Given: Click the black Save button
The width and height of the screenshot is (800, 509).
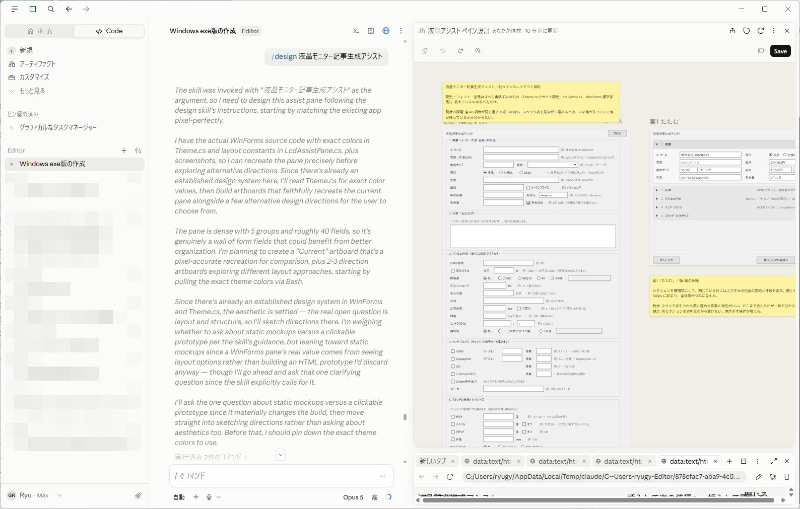Looking at the screenshot, I should [x=780, y=51].
